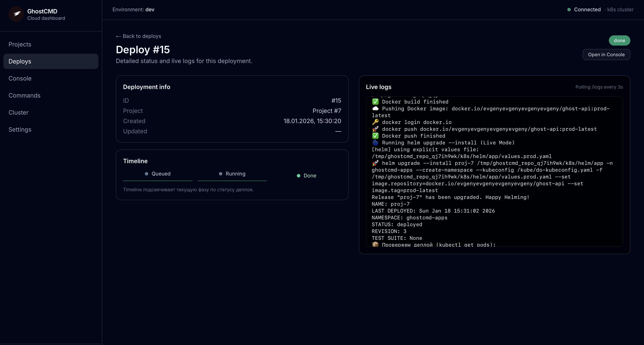Click the Polling /logs every 3s label
This screenshot has height=345, width=644.
pyautogui.click(x=599, y=87)
